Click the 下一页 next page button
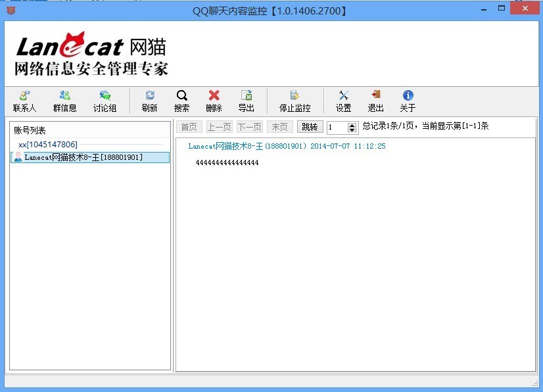The height and width of the screenshot is (392, 543). point(250,127)
